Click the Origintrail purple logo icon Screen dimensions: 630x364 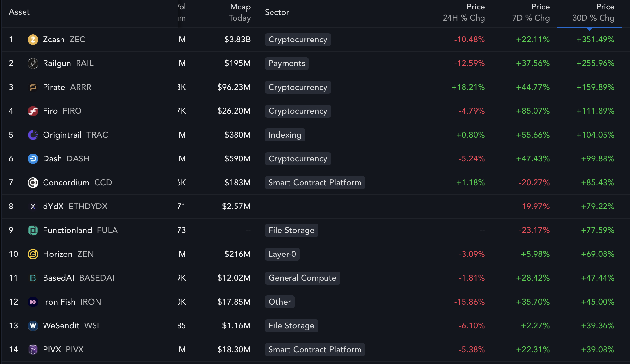tap(33, 135)
